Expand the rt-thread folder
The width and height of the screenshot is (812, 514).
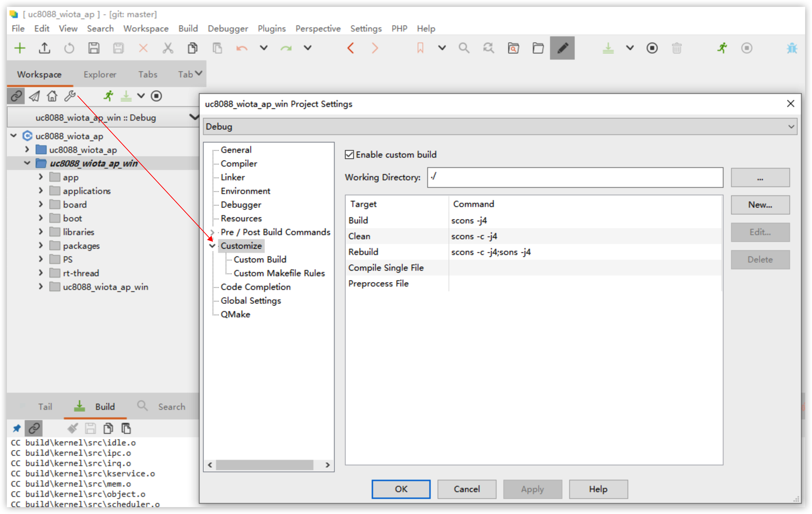[41, 273]
